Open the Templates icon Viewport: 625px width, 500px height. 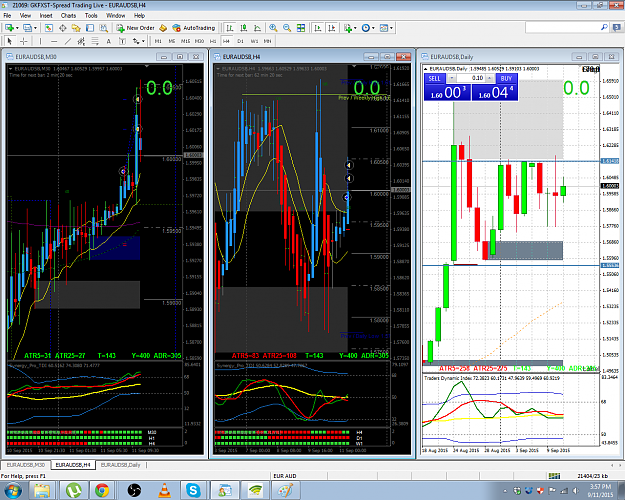pyautogui.click(x=383, y=28)
